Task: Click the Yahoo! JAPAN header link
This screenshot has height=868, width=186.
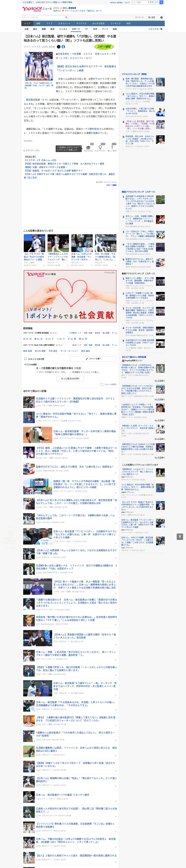Action: click(116, 2)
